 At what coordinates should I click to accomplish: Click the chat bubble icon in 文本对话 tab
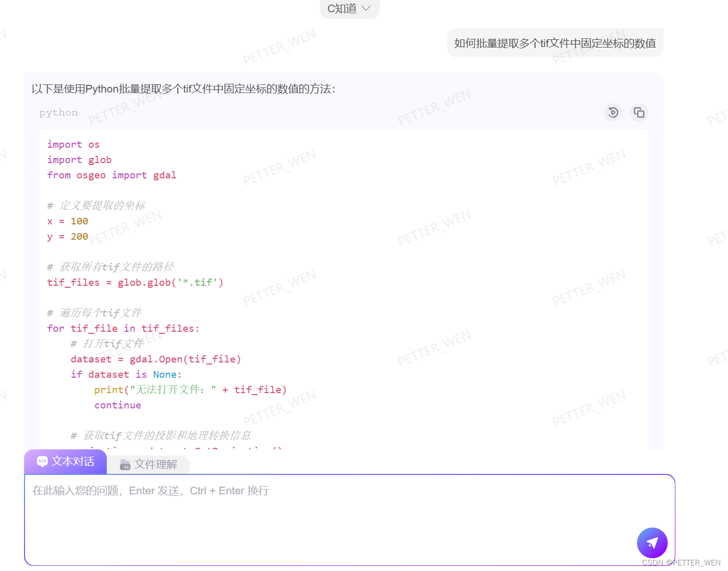click(42, 461)
